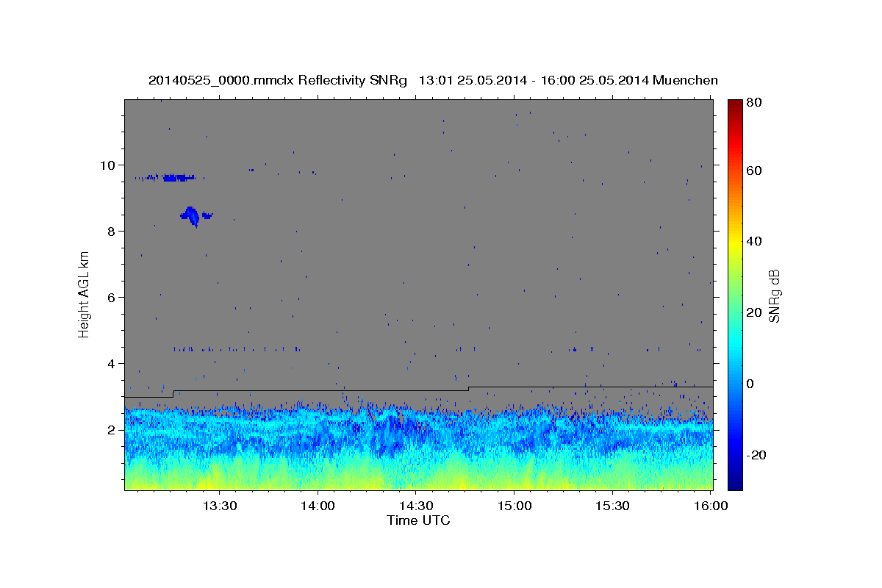Click the '14:30' time tick label
The height and width of the screenshot is (588, 882).
pyautogui.click(x=416, y=506)
